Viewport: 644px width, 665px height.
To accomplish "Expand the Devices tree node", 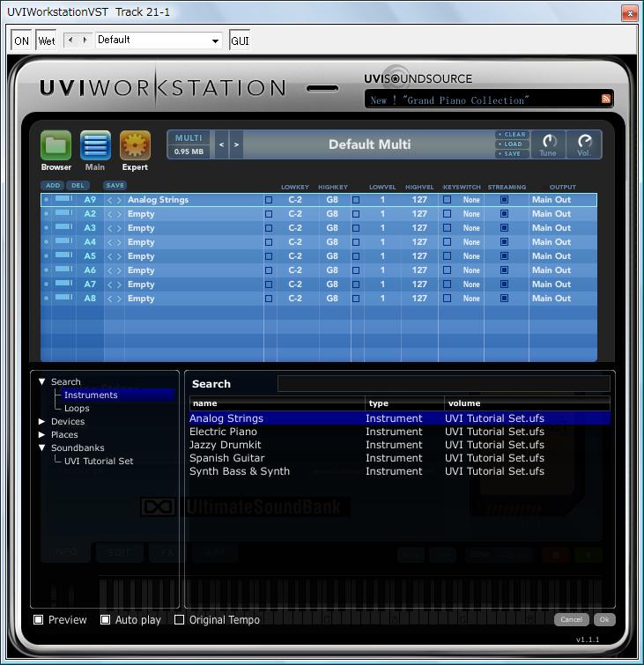I will pyautogui.click(x=41, y=422).
